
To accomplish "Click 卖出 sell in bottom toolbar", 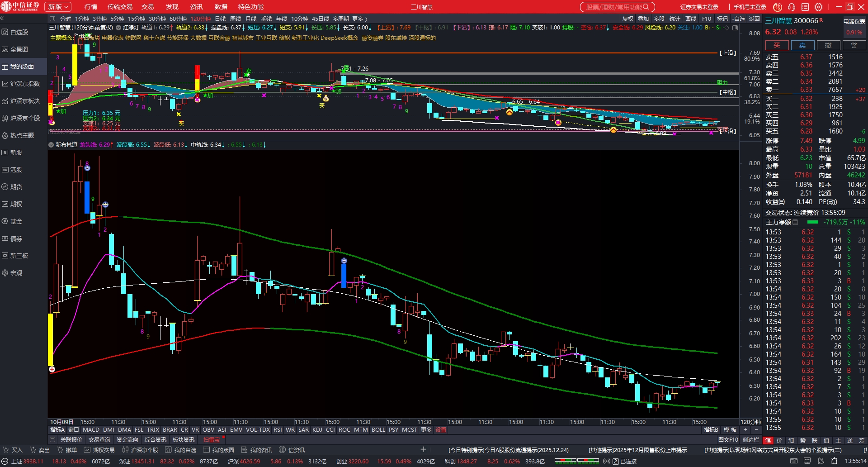I will coord(40,450).
